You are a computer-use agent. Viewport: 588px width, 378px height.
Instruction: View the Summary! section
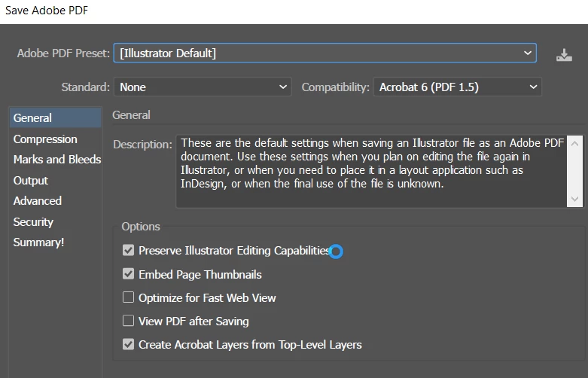tap(38, 242)
